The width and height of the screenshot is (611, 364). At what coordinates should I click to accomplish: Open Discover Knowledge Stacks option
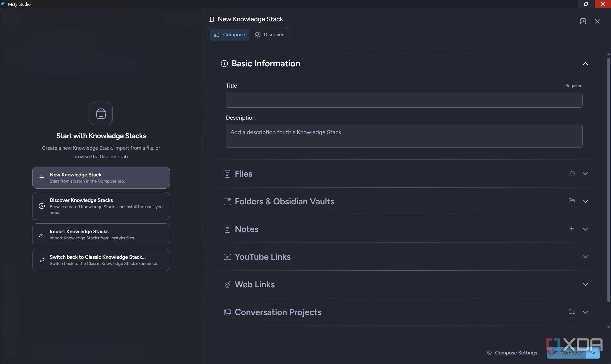(x=101, y=206)
